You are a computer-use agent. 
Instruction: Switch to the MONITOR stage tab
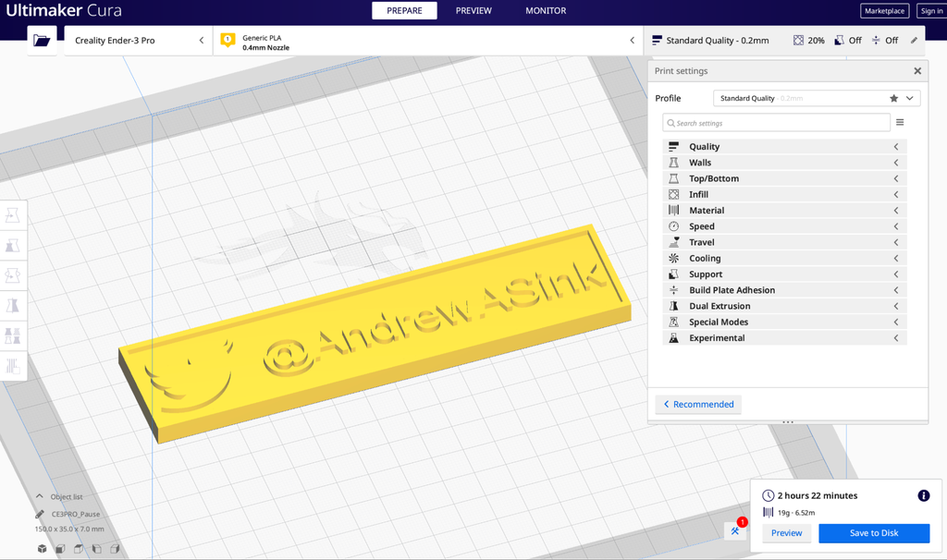click(546, 11)
